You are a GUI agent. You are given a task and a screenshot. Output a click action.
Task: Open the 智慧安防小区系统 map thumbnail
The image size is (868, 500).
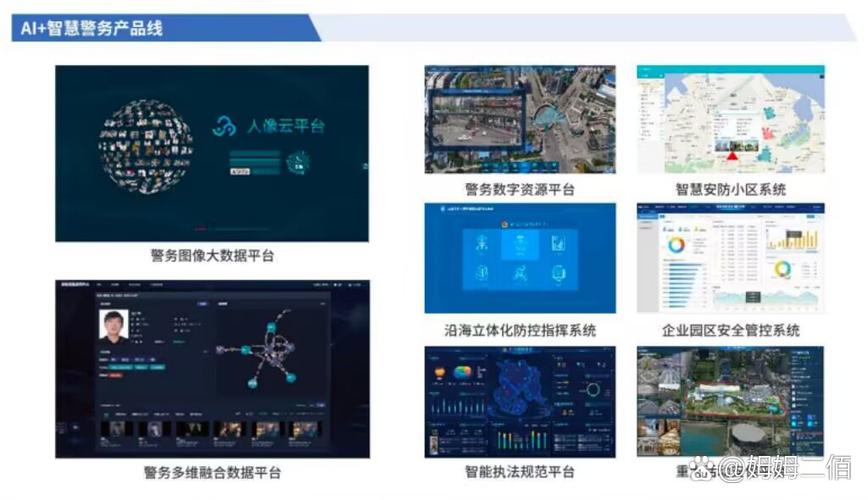coord(731,119)
